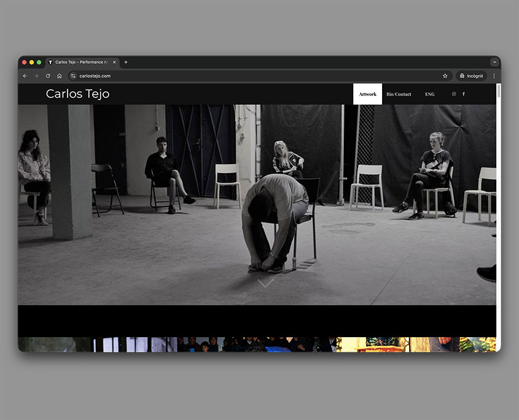Click the Carlos Tejo site title
This screenshot has height=420, width=519.
click(x=77, y=94)
